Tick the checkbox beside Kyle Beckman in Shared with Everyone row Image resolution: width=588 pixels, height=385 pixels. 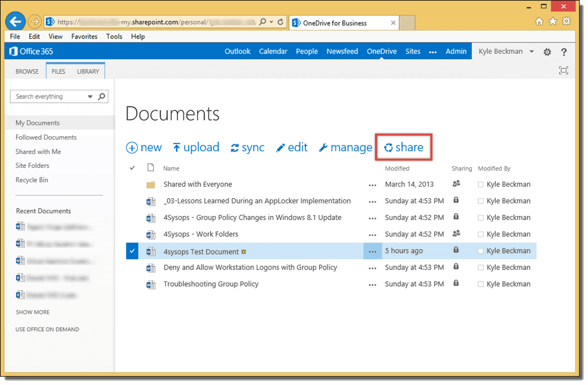[x=481, y=184]
